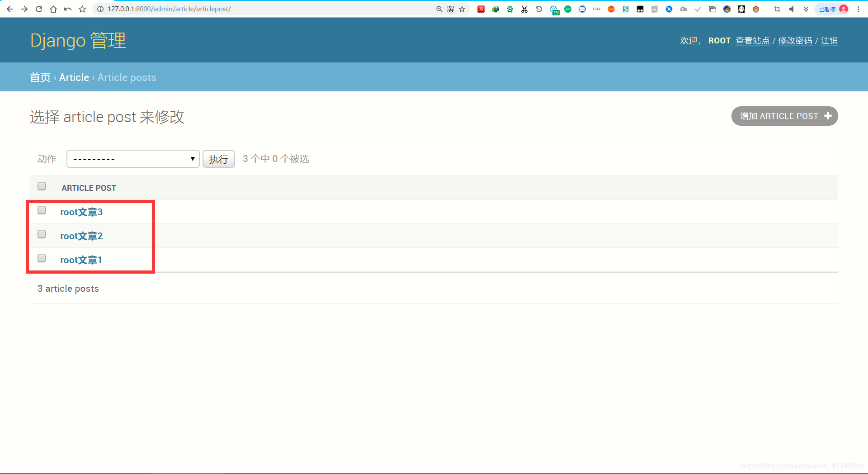Go back to previous page
This screenshot has width=868, height=474.
point(10,9)
